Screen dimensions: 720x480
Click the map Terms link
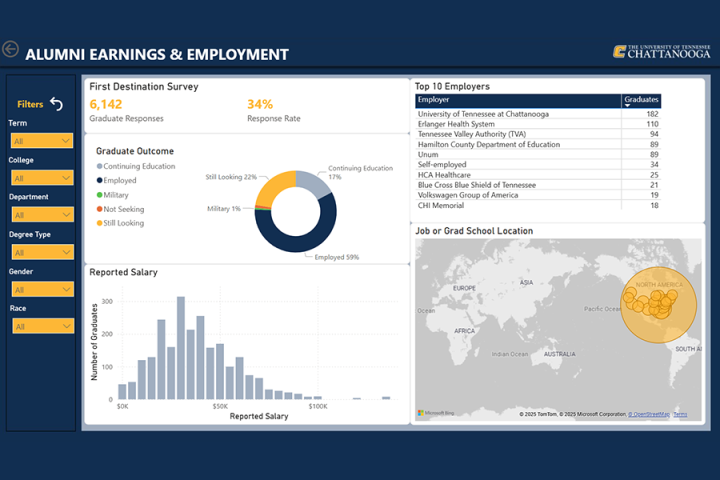(680, 414)
